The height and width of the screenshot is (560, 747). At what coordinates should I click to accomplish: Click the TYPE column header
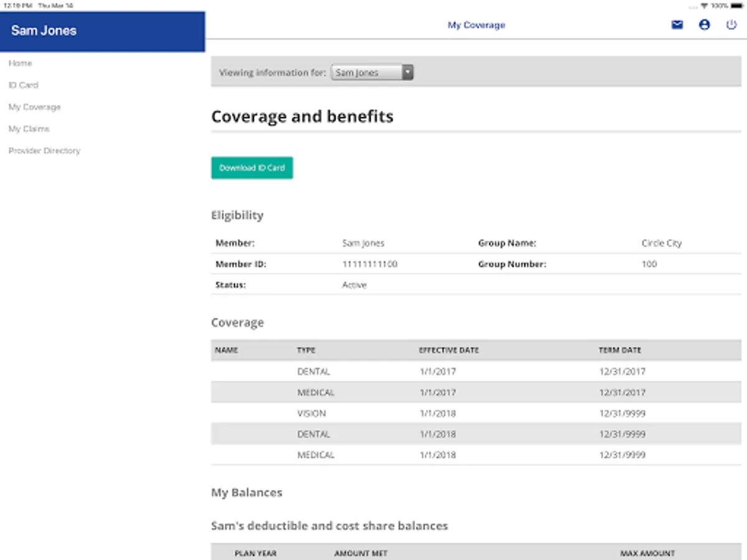(x=308, y=350)
